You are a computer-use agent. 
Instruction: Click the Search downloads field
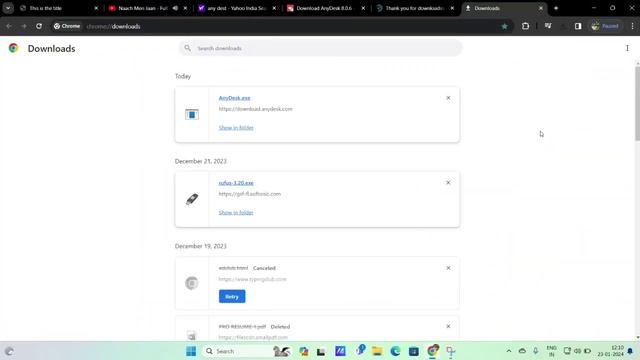(x=320, y=48)
